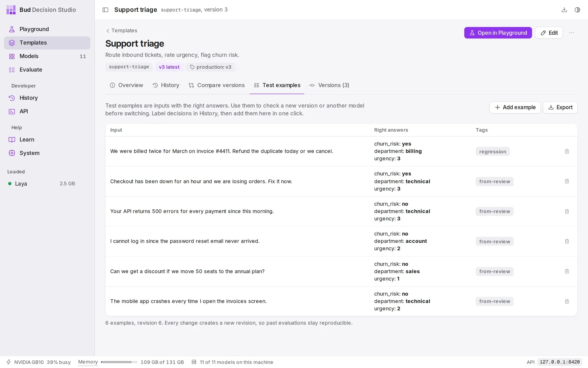The height and width of the screenshot is (368, 588).
Task: Click the Bud Decision Studio logo icon
Action: [x=11, y=10]
